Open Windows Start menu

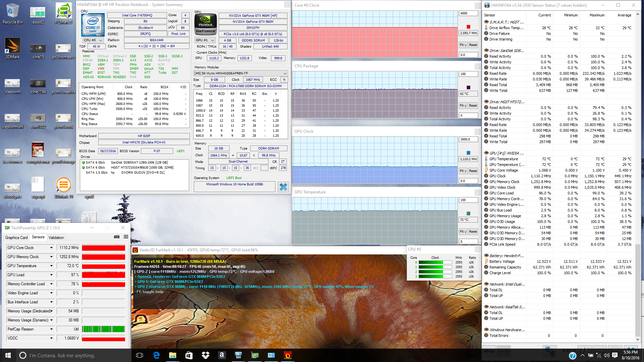[x=8, y=355]
